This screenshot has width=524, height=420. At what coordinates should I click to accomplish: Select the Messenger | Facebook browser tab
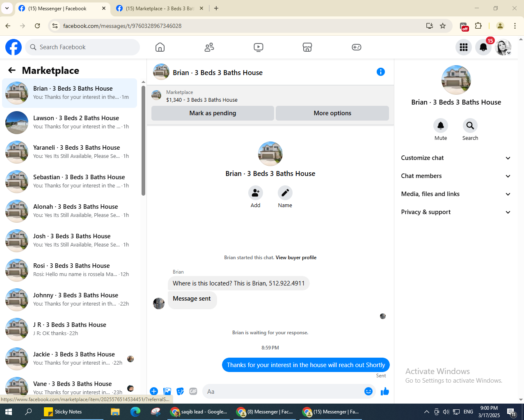62,8
